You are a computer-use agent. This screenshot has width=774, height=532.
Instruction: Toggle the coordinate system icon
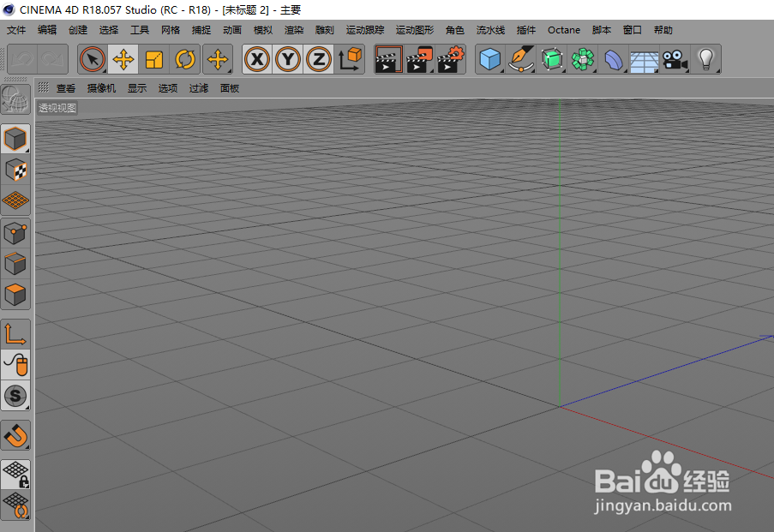point(350,60)
